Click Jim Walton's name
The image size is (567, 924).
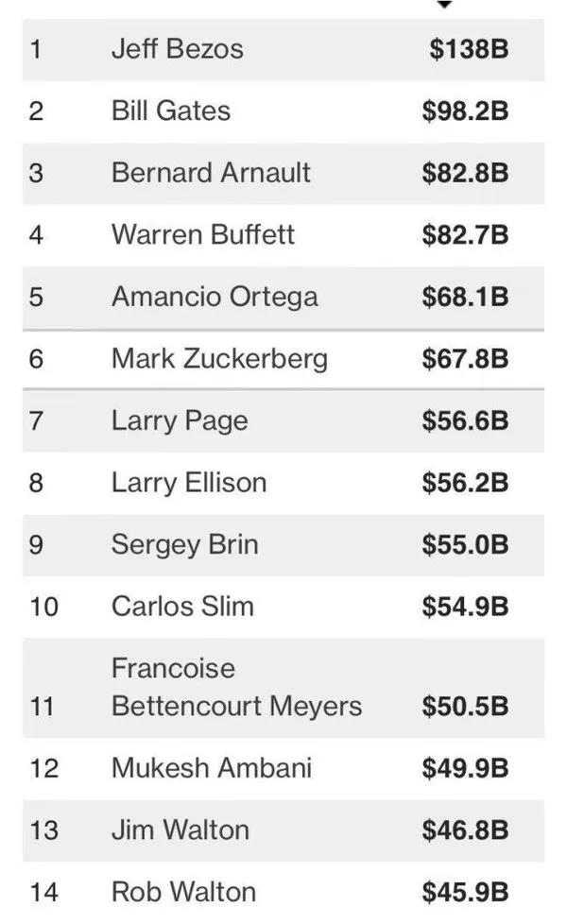click(x=180, y=830)
